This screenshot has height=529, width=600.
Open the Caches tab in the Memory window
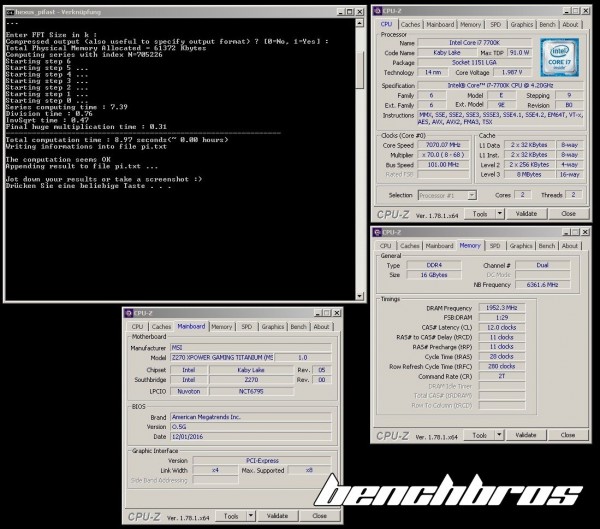click(409, 246)
